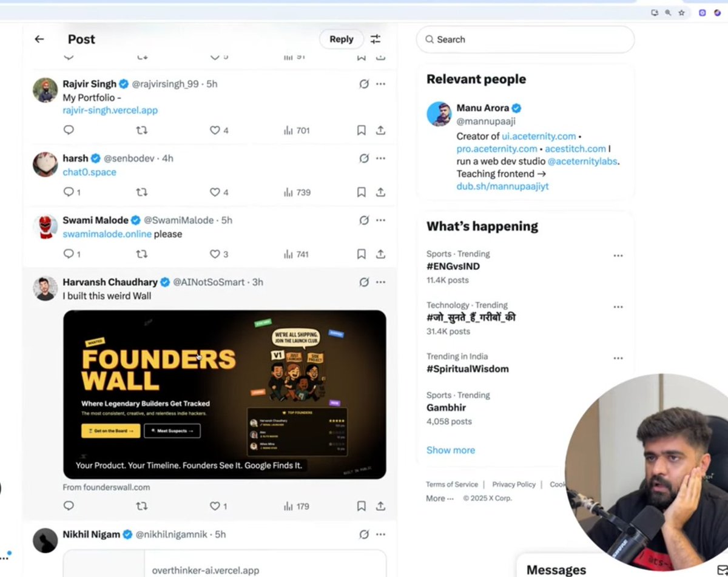Bookmark Harvansh Chaudhary's Founders Wall post

tap(361, 506)
